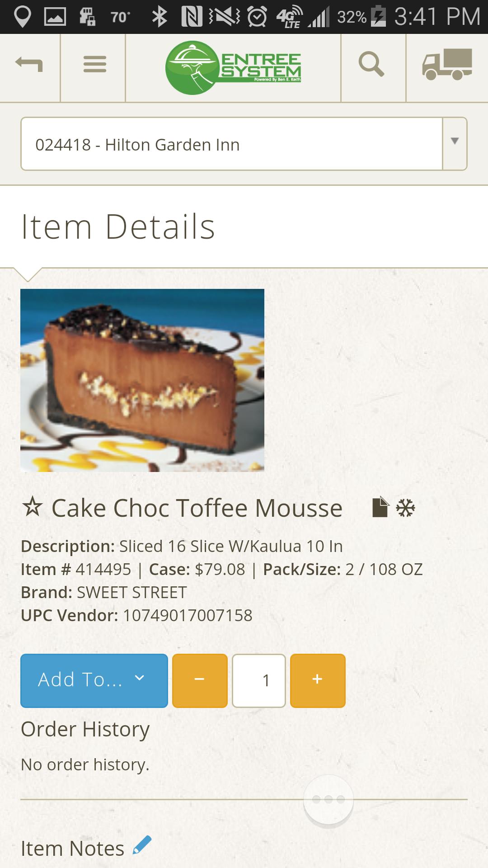Image resolution: width=488 pixels, height=868 pixels.
Task: Edit item notes with pencil icon
Action: (142, 845)
